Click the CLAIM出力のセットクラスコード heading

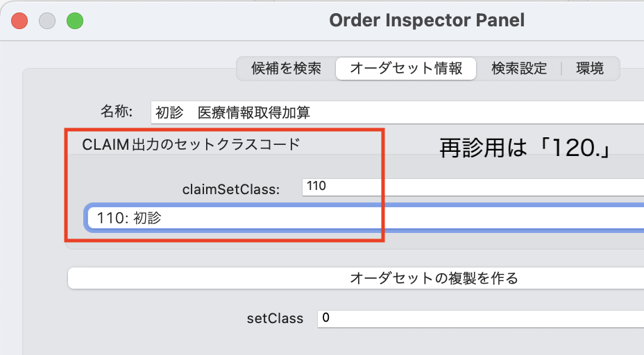point(191,145)
